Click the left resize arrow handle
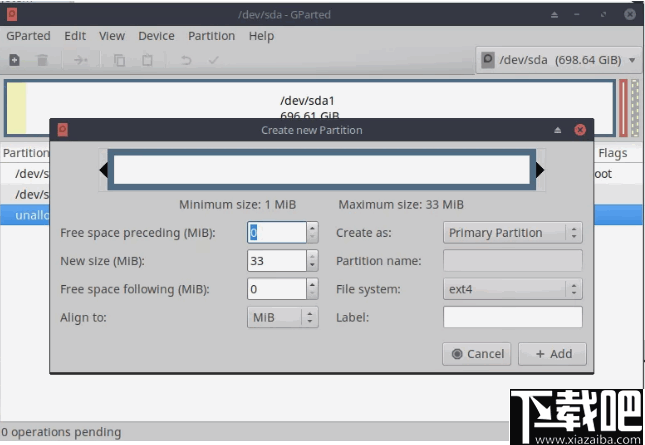 point(104,170)
